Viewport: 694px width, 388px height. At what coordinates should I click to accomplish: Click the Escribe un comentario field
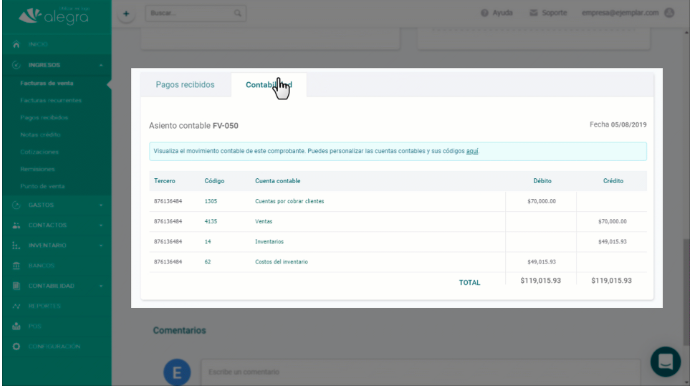tap(420, 372)
